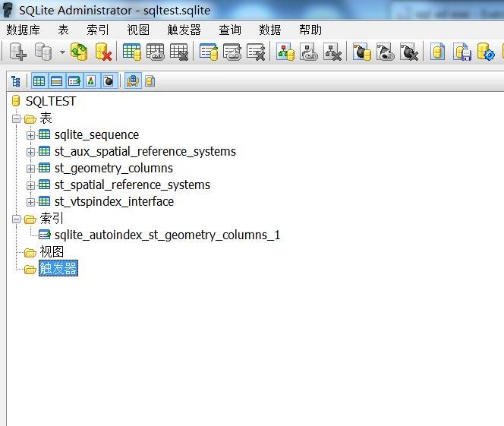Toggle views visibility in tree toolbar
504x426 pixels.
coord(91,81)
